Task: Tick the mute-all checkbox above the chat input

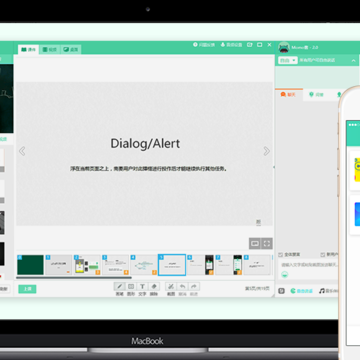Action: (281, 255)
